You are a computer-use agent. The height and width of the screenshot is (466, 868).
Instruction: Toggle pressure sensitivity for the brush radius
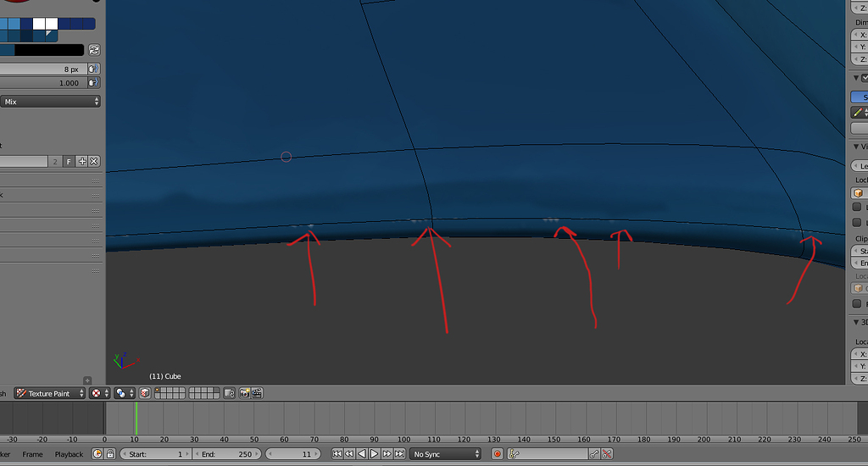tap(94, 69)
